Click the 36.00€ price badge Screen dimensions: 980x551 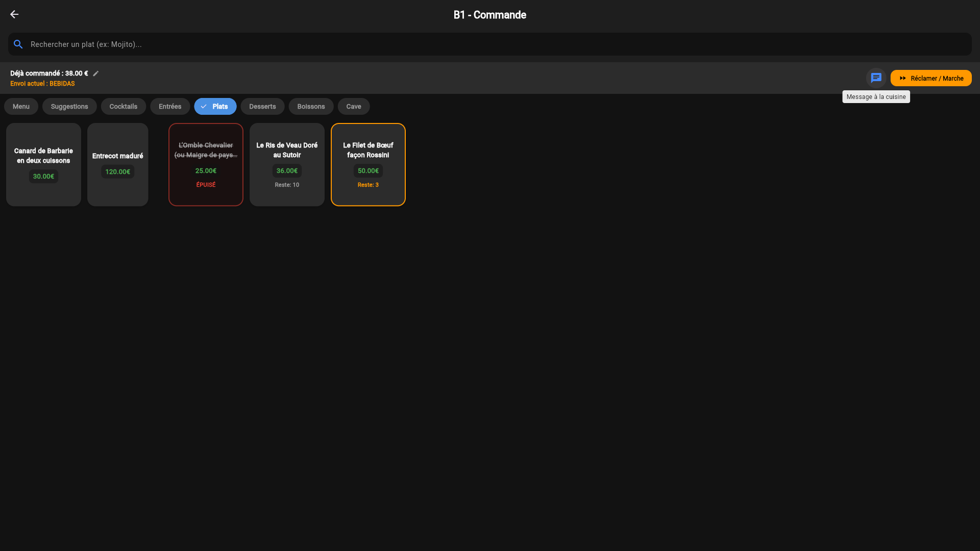(287, 171)
